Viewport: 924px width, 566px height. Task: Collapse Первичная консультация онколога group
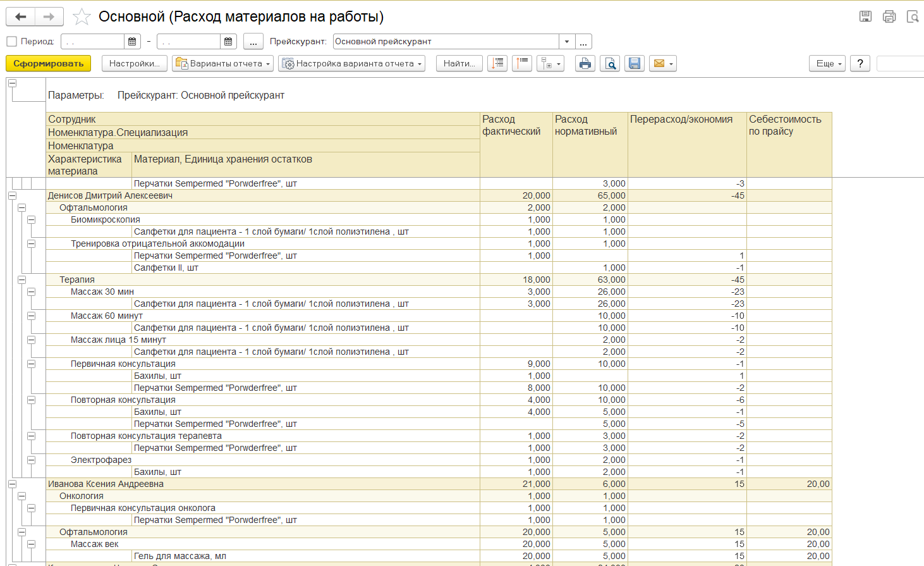click(31, 508)
